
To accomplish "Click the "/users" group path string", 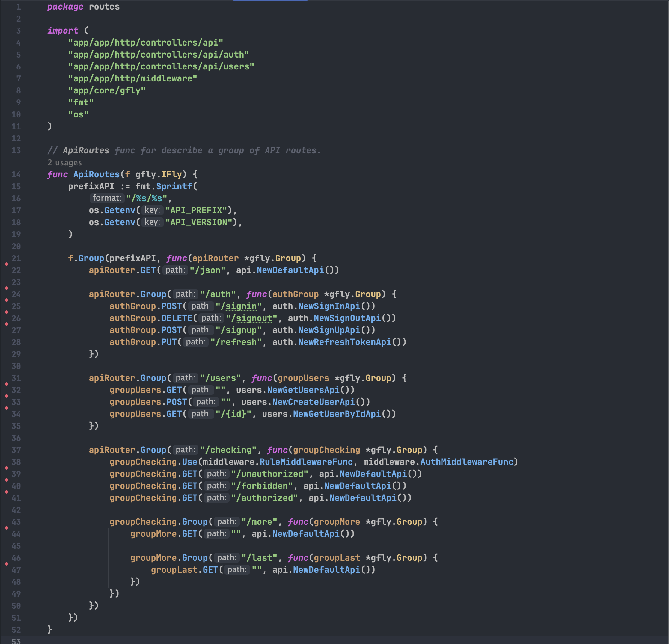I will point(221,378).
